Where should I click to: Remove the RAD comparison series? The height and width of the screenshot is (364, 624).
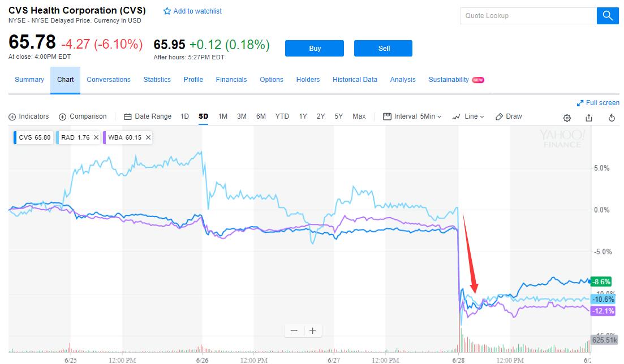96,137
